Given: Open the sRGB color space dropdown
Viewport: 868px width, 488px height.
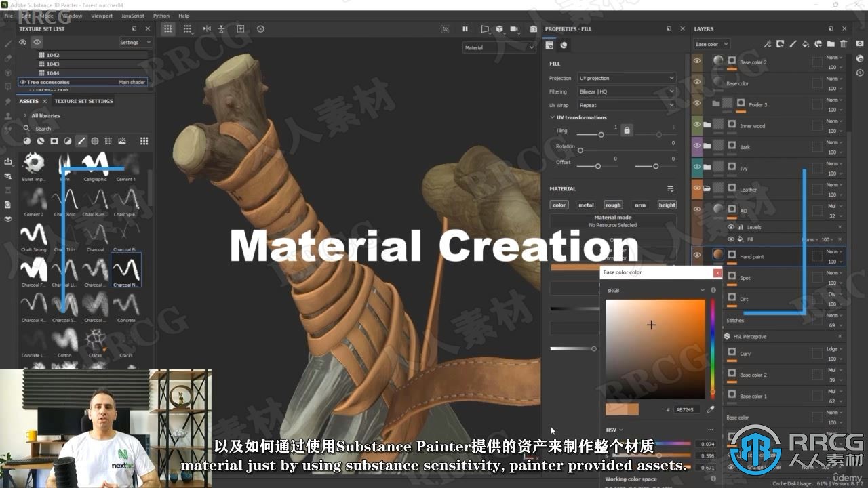Looking at the screenshot, I should pyautogui.click(x=656, y=290).
